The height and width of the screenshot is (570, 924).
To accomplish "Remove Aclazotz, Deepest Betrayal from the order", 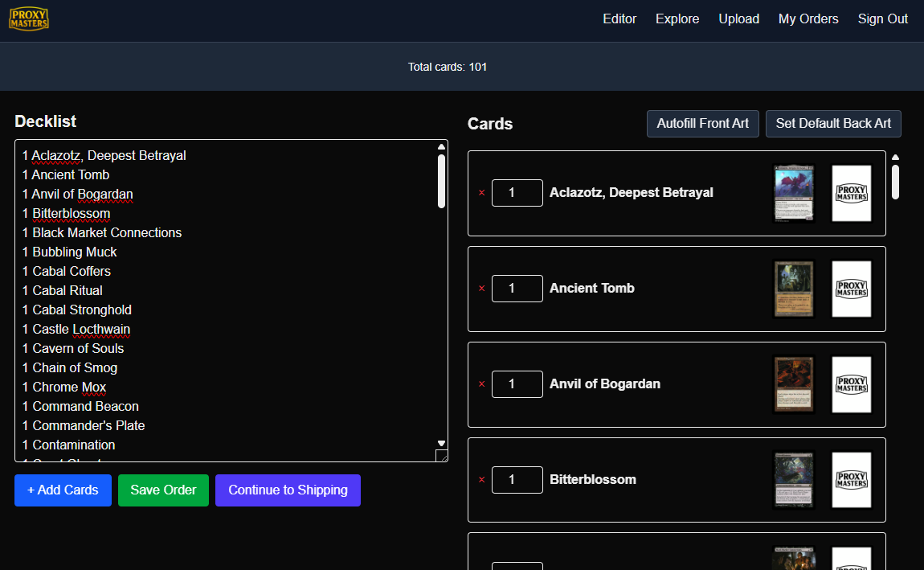I will [x=481, y=193].
